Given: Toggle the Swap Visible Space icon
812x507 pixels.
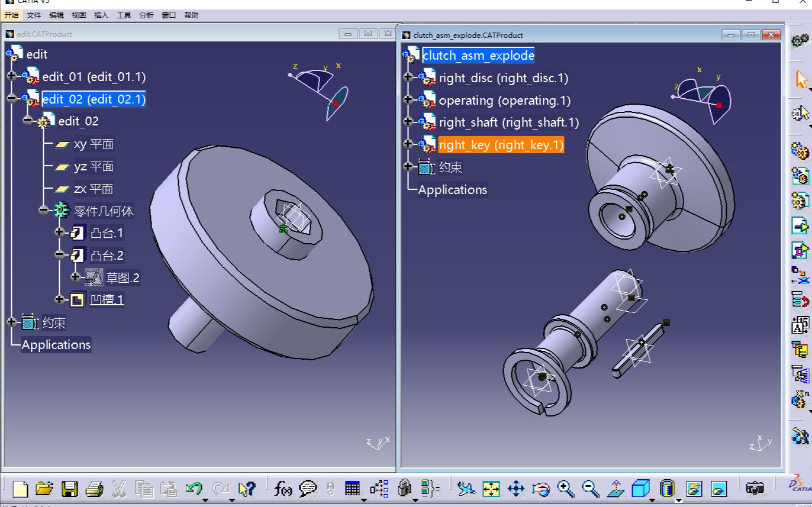Looking at the screenshot, I should pos(718,489).
